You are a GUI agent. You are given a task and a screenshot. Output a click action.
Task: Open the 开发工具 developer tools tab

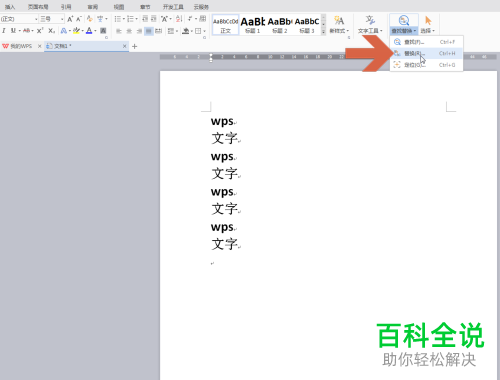pyautogui.click(x=173, y=7)
